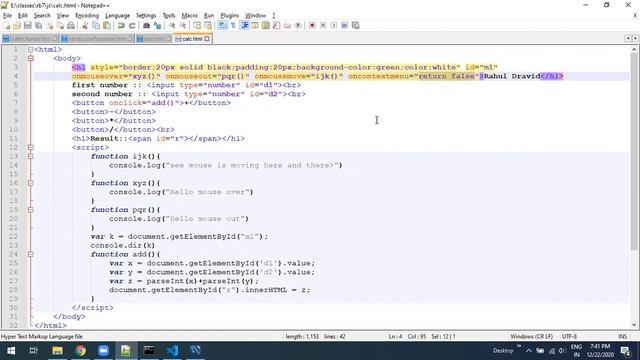Click the vertical scrollbar up arrow
This screenshot has height=360, width=640.
634,49
